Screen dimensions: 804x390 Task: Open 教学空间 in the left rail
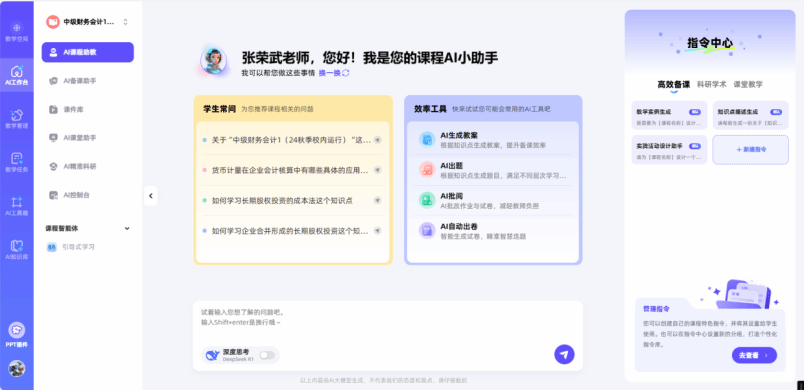click(16, 32)
